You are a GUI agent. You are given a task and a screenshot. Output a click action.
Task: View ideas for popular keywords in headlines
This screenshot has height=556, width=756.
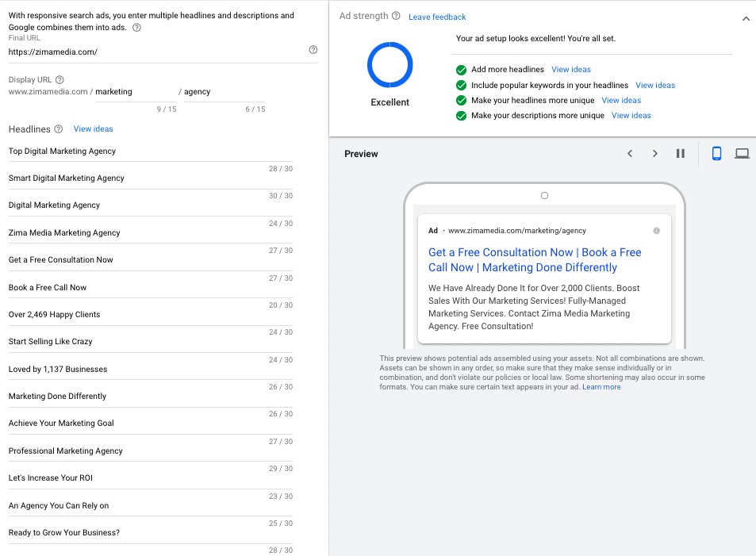point(655,85)
